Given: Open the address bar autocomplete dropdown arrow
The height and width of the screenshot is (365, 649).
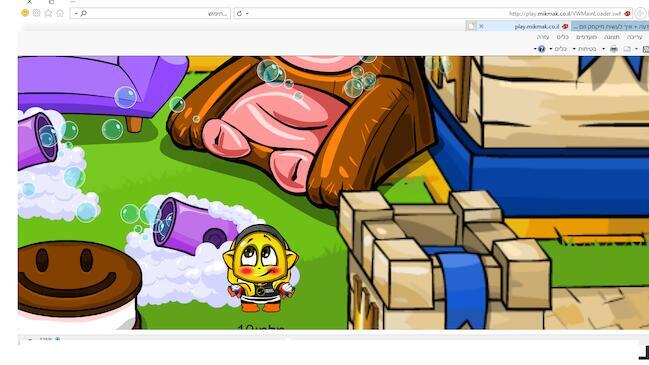Looking at the screenshot, I should click(x=247, y=14).
